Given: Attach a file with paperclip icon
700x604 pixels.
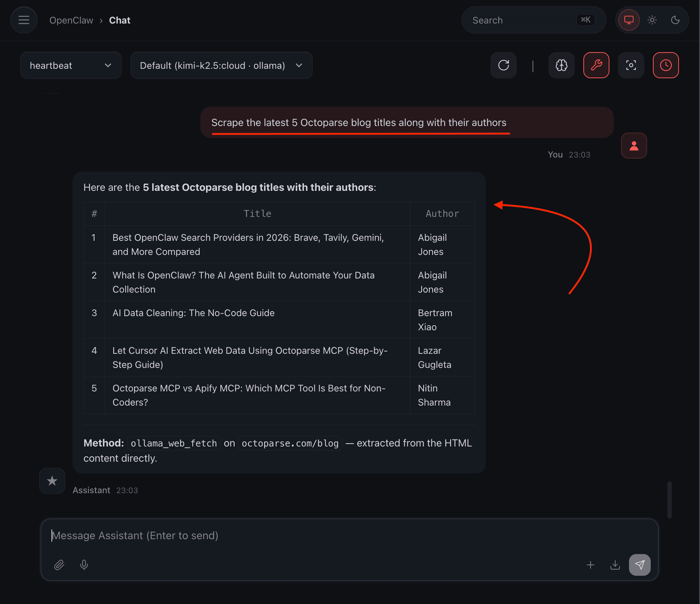Looking at the screenshot, I should point(59,565).
